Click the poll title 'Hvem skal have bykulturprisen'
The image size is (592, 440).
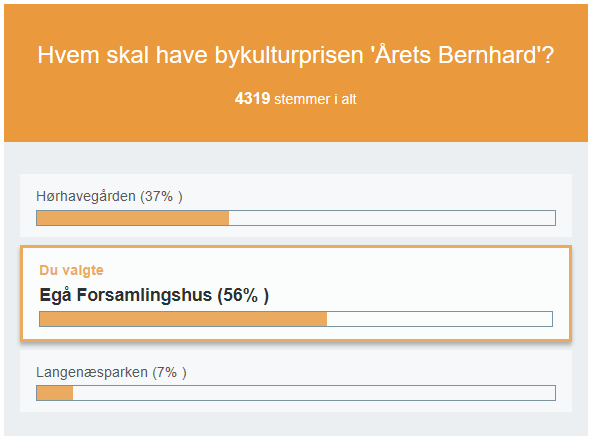(x=296, y=56)
